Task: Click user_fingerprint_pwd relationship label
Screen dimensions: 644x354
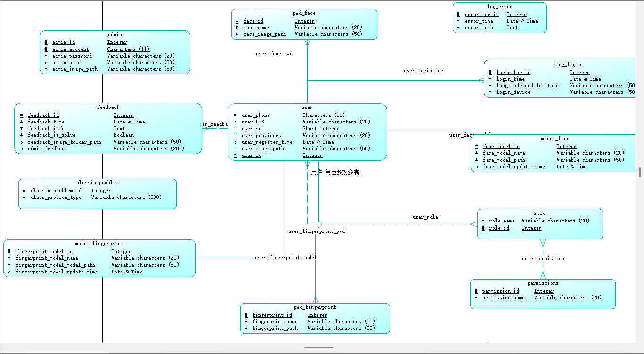Action: 317,231
